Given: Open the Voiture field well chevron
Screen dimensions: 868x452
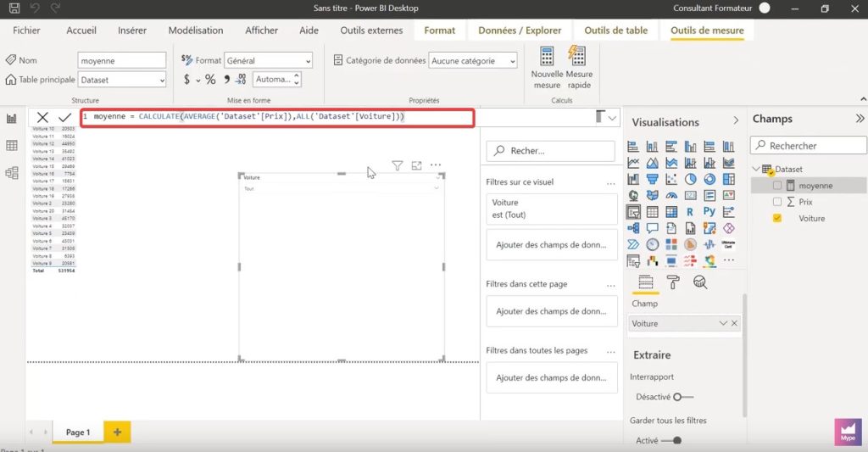Looking at the screenshot, I should pyautogui.click(x=722, y=323).
